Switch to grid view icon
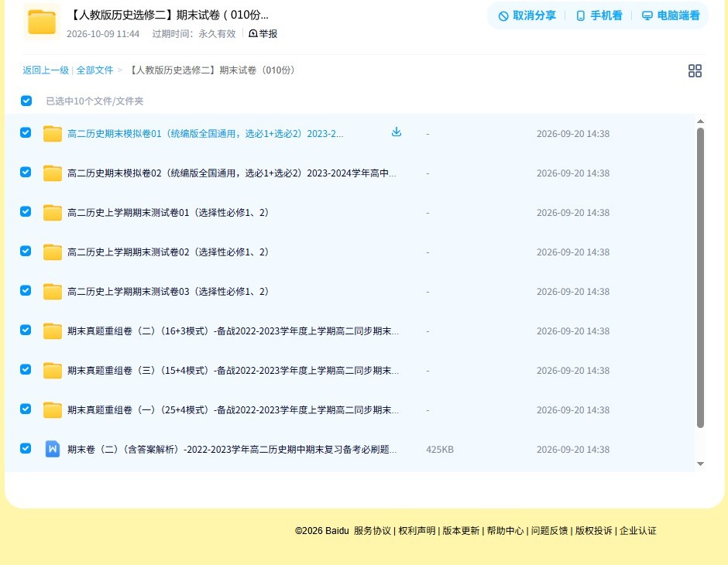 point(695,71)
